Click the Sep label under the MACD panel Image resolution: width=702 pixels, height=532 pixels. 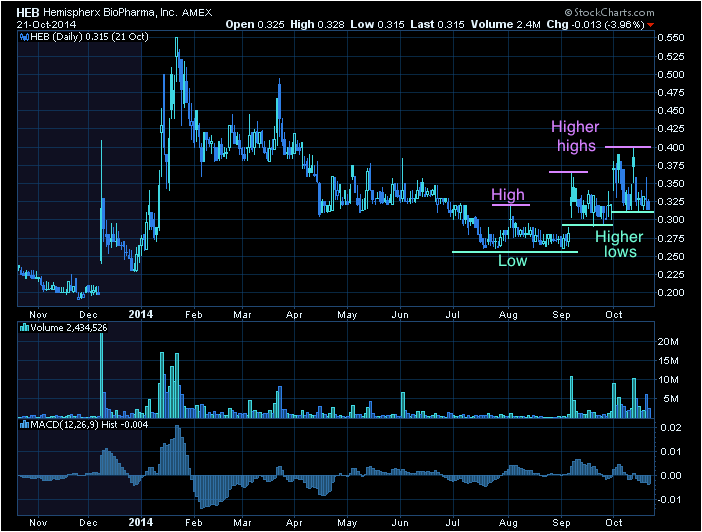click(561, 523)
